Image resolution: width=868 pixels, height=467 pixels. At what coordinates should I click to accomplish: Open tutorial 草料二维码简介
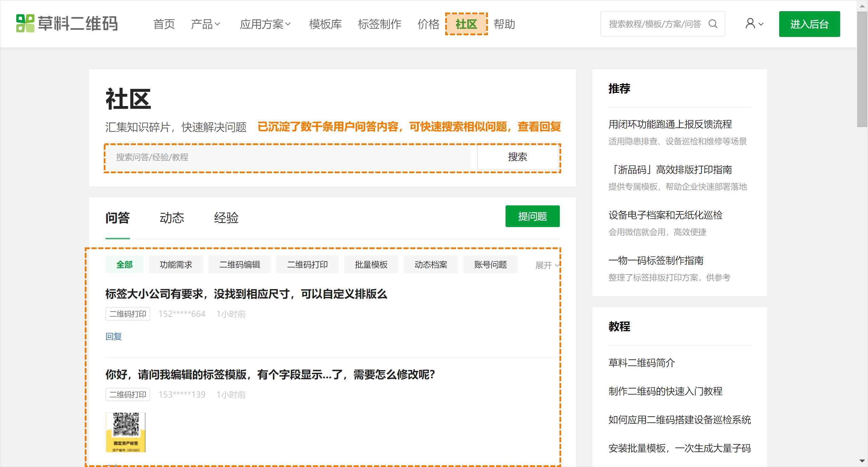642,363
